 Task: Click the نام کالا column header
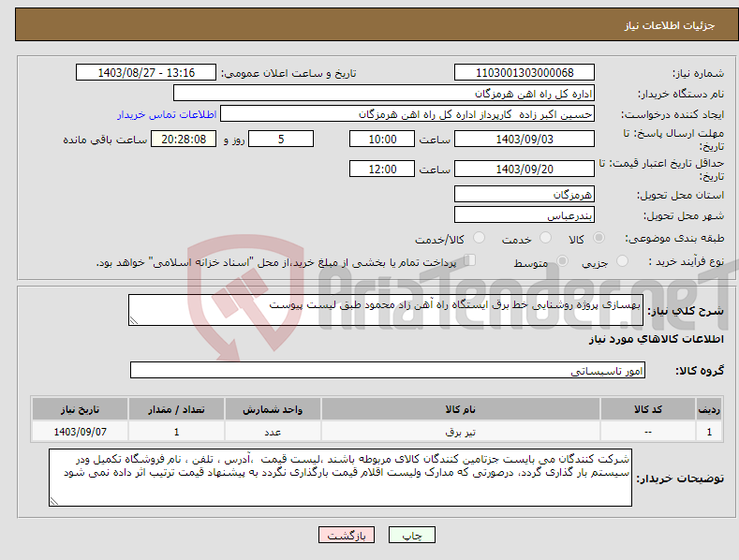pyautogui.click(x=461, y=409)
